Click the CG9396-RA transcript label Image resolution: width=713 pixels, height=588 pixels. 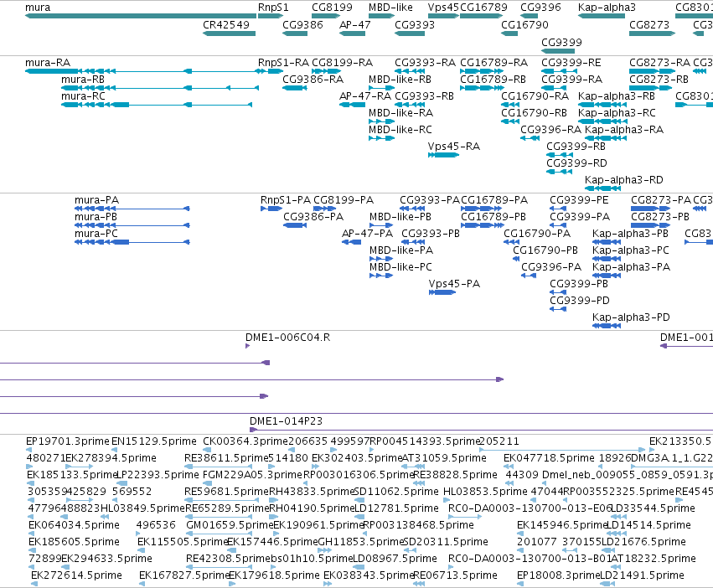coord(550,130)
